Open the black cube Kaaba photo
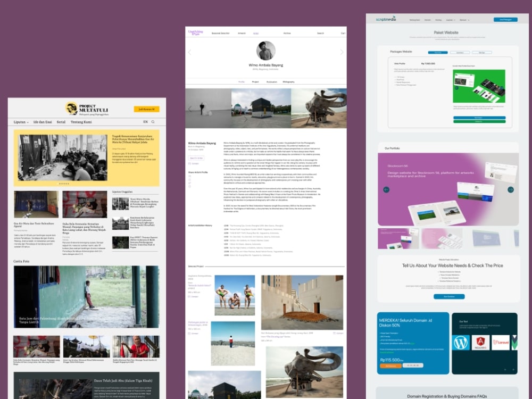The height and width of the screenshot is (399, 532). (261, 108)
